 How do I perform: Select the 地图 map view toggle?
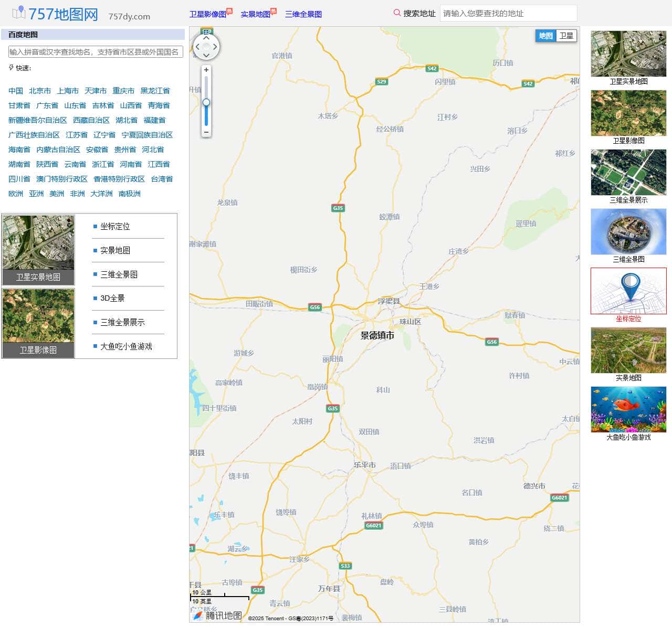545,36
